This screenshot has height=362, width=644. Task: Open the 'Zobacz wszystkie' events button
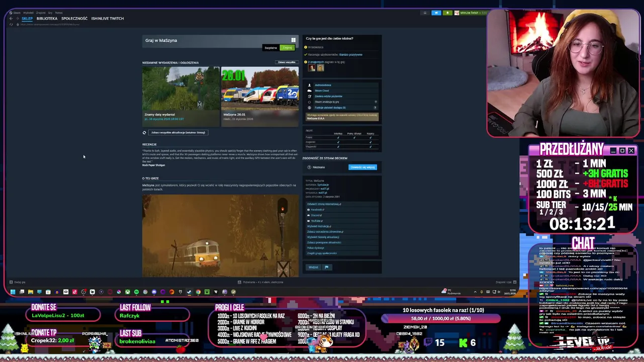point(287,62)
